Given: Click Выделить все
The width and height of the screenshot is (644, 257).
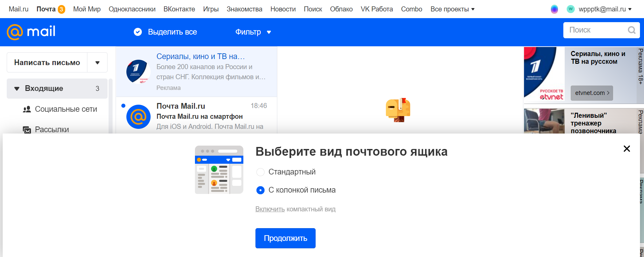Looking at the screenshot, I should [172, 32].
